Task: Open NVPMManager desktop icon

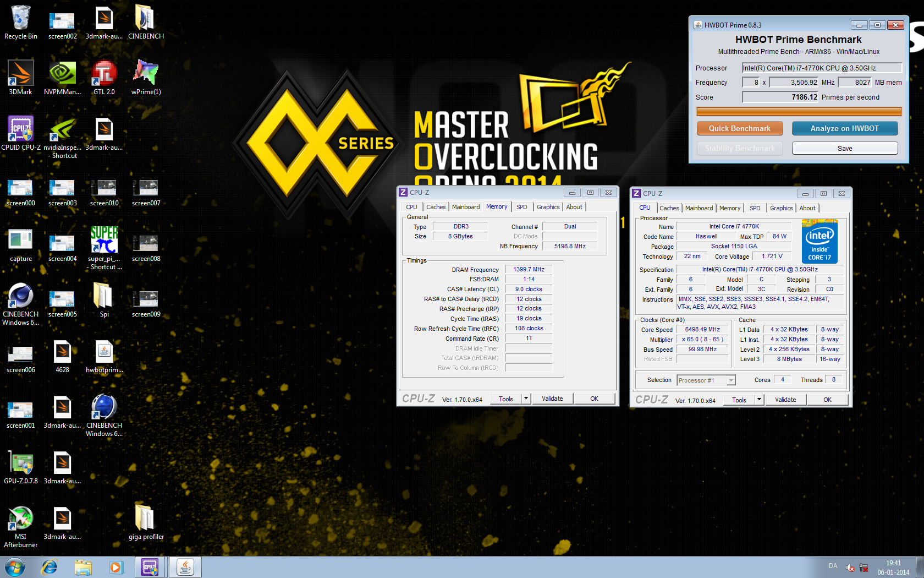Action: tap(62, 77)
